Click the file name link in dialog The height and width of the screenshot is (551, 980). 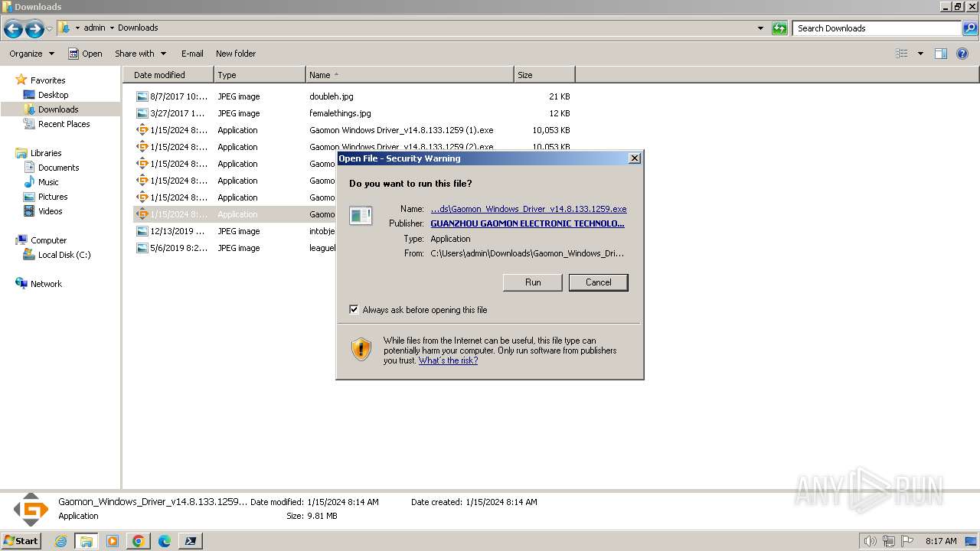tap(528, 209)
